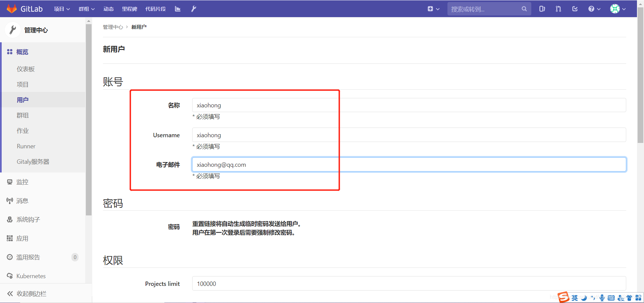Screen dimensions: 644x303
Task: Expand the user profile dropdown arrow
Action: click(x=624, y=9)
